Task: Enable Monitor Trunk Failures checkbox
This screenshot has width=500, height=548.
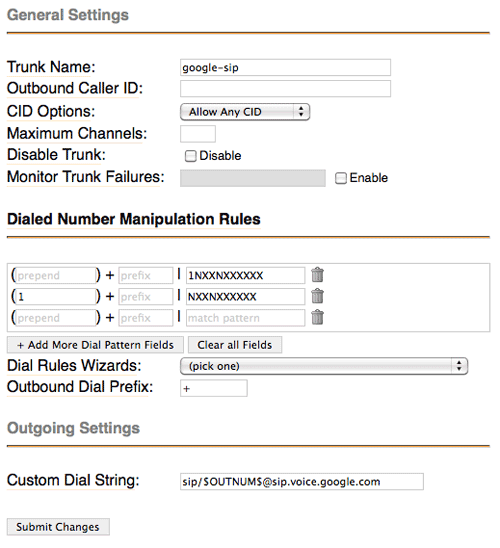Action: tap(341, 178)
